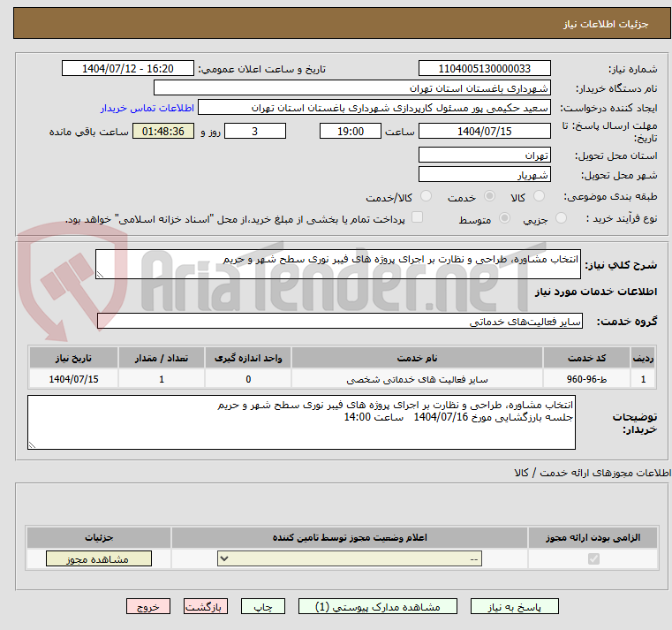Click the ردیف column header
Screen dimensions: 672x630
[643, 358]
